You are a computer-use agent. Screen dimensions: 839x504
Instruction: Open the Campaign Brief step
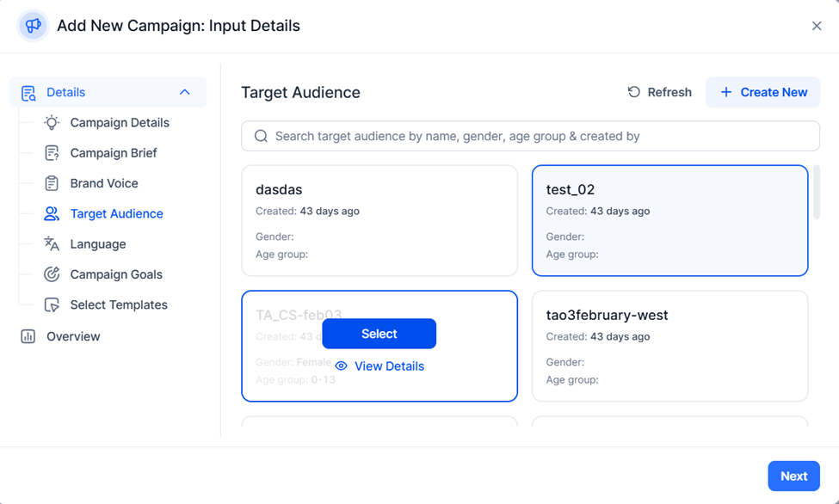tap(114, 153)
